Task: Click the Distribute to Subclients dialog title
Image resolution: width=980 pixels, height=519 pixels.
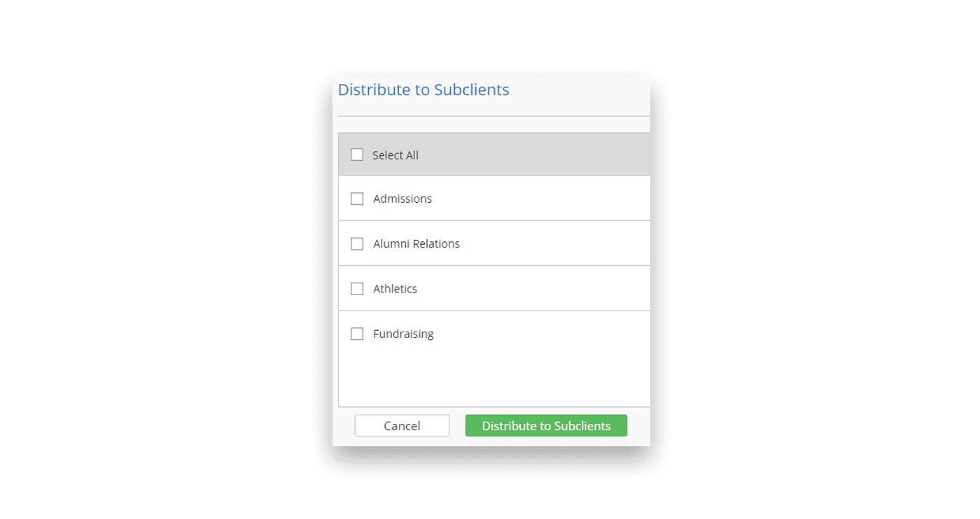Action: [423, 90]
